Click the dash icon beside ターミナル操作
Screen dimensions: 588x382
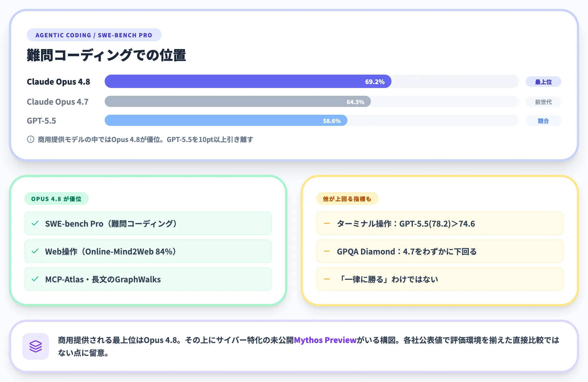(327, 223)
